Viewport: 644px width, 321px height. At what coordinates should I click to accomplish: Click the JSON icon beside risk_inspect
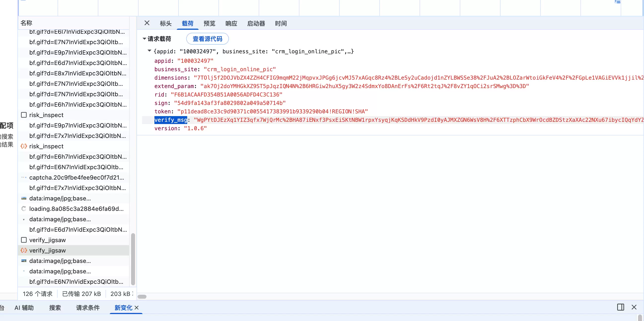(x=24, y=146)
